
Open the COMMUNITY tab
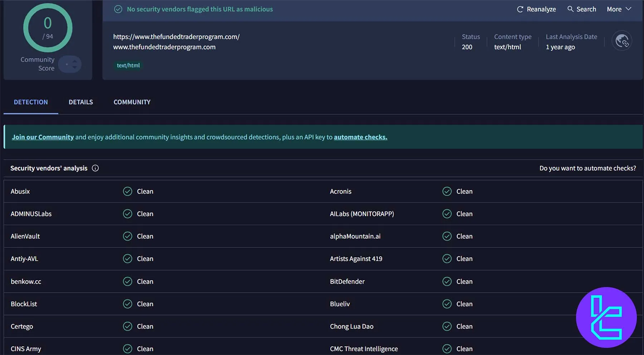[132, 102]
